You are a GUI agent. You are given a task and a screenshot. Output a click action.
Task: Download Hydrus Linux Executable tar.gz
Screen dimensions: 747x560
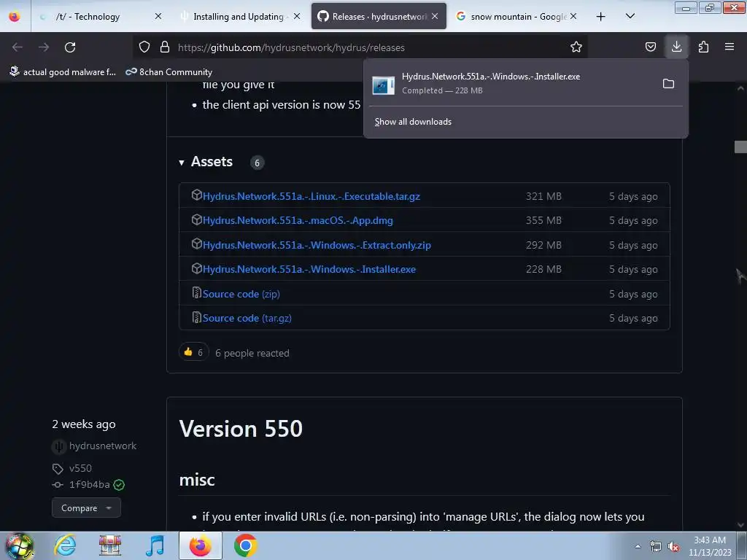click(311, 196)
